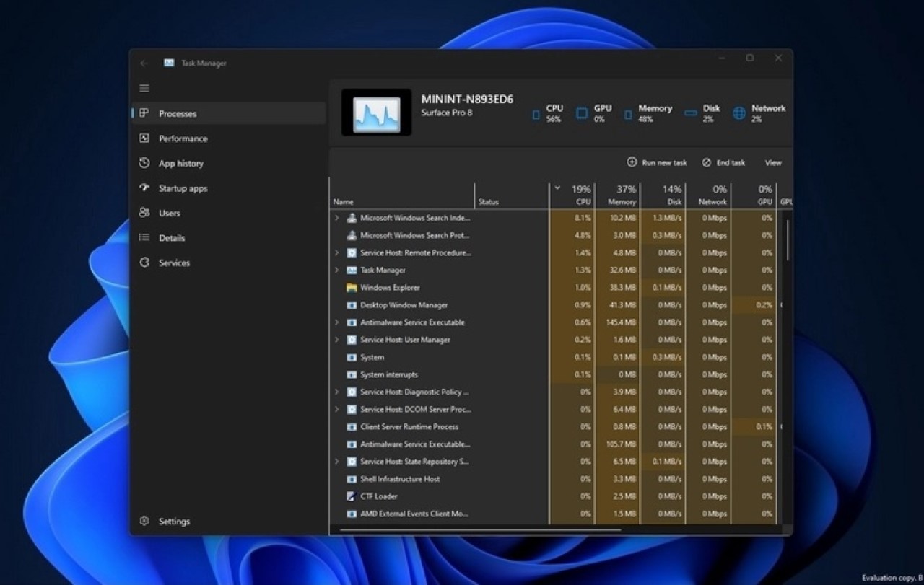Sort by the Memory column header

[617, 195]
